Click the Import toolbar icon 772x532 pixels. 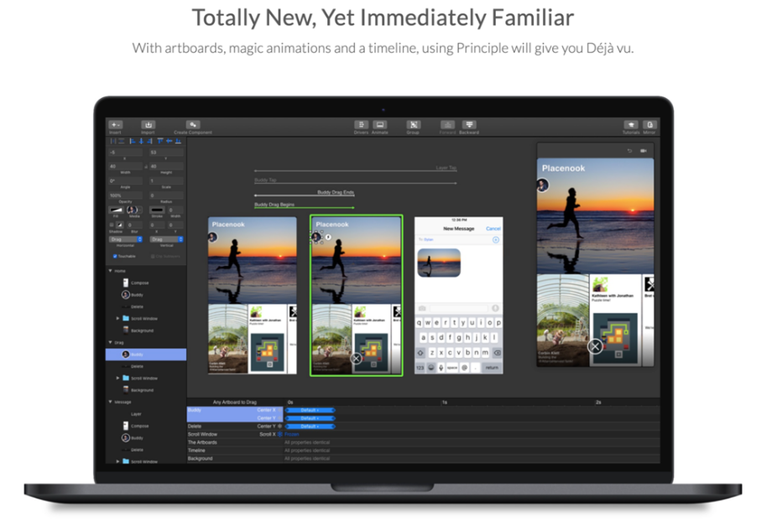coord(149,124)
